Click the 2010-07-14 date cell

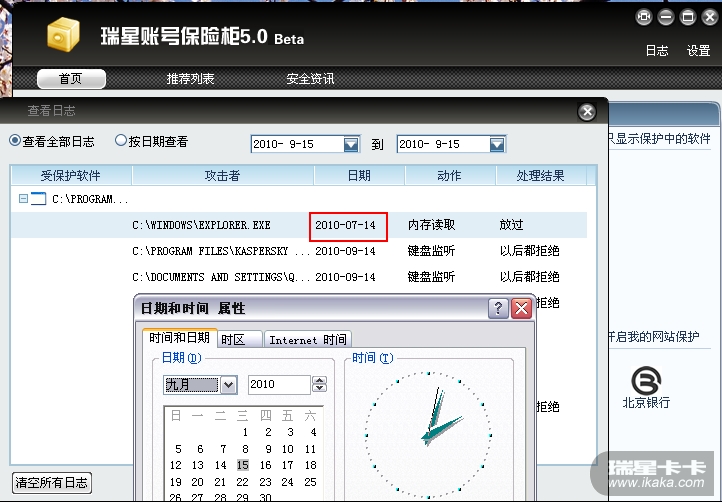(345, 225)
